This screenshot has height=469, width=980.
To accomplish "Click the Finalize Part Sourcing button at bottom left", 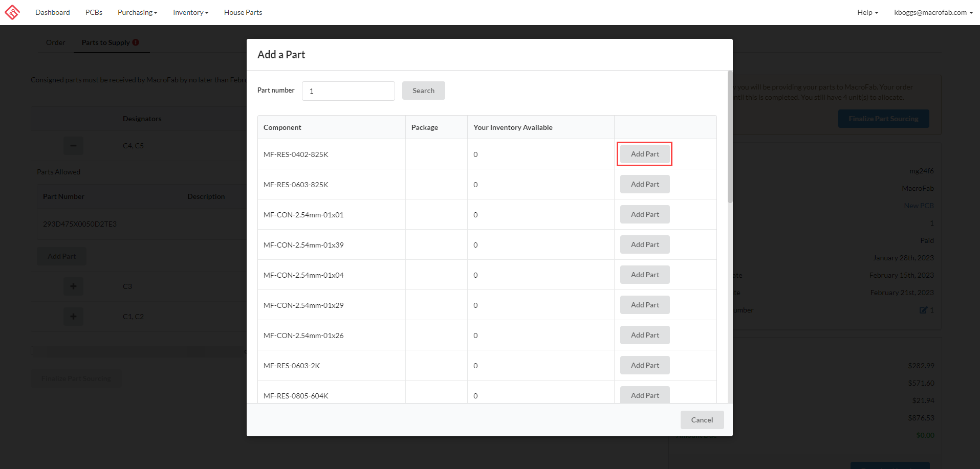I will (x=76, y=378).
